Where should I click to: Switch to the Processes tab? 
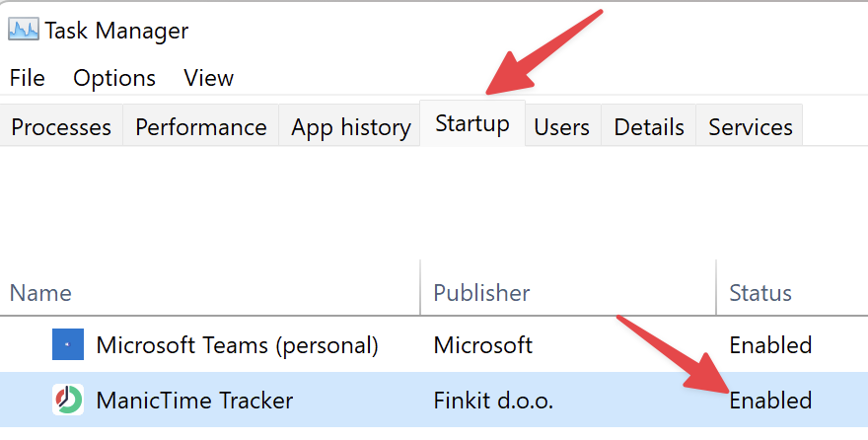tap(61, 126)
